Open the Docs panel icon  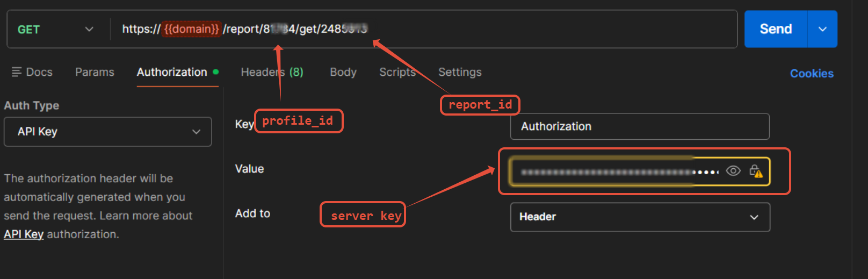tap(17, 72)
